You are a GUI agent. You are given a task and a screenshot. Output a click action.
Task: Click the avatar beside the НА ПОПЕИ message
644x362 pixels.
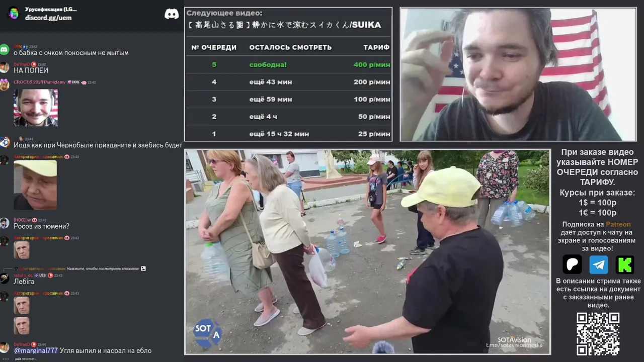coord(5,67)
